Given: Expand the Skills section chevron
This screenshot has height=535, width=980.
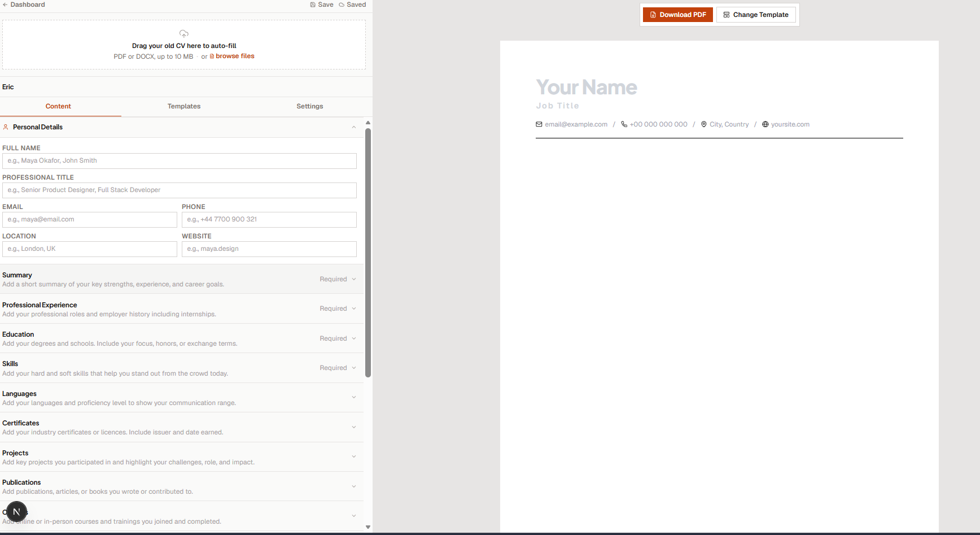Looking at the screenshot, I should 354,368.
